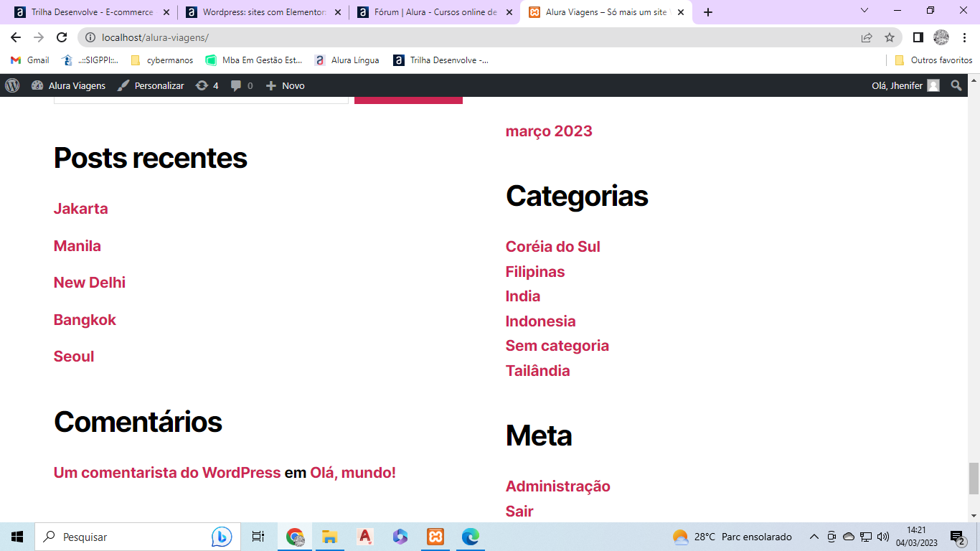Open the SIGPPI bookmark
The width and height of the screenshot is (980, 551).
coord(90,60)
